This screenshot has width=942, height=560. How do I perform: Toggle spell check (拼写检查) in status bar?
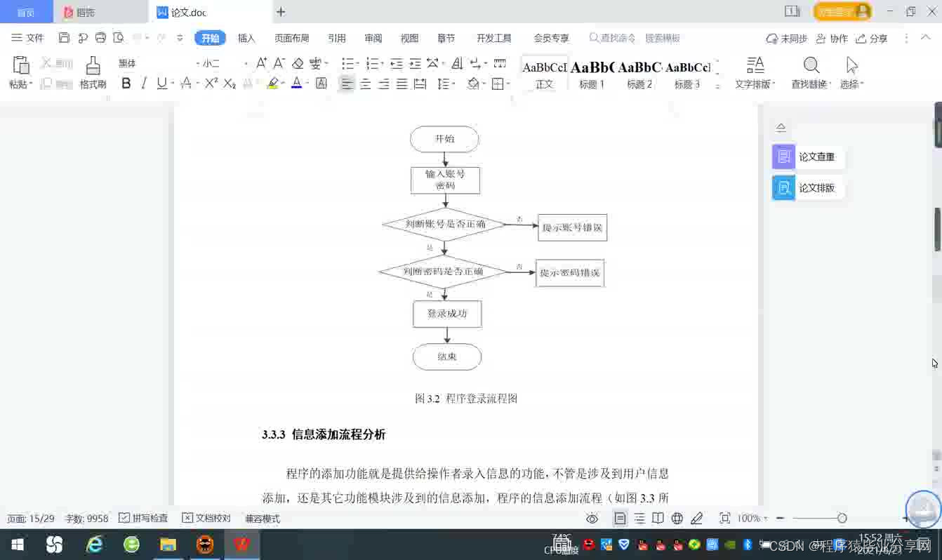143,519
